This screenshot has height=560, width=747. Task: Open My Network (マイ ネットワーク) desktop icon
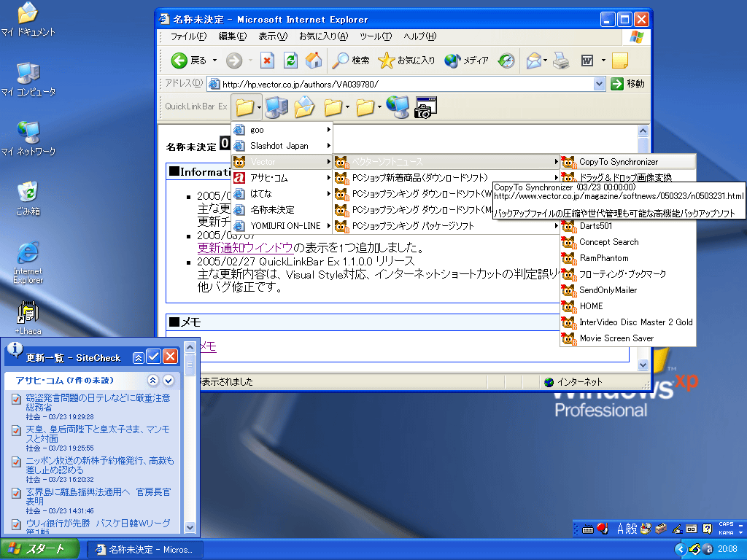click(28, 139)
